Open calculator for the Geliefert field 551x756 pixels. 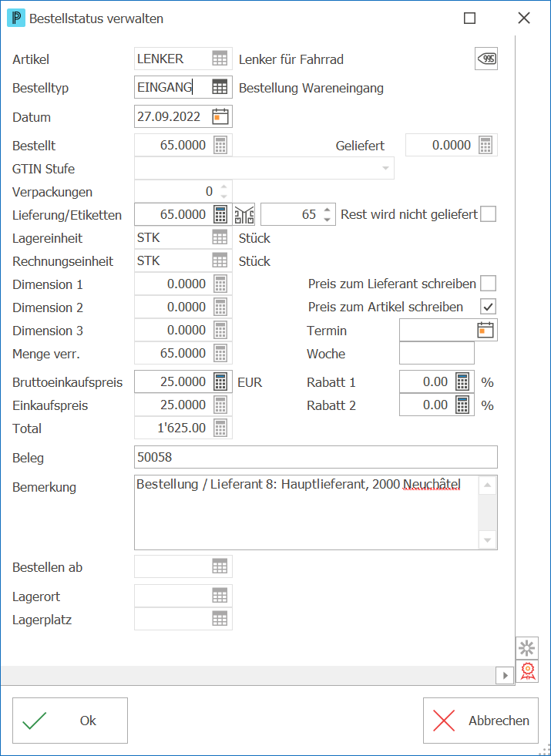click(485, 145)
